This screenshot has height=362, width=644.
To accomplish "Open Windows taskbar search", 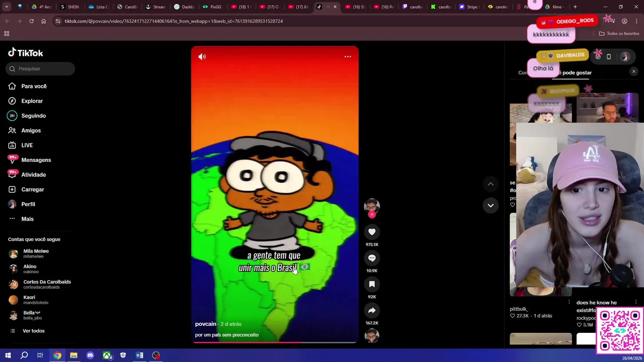I will point(24,355).
